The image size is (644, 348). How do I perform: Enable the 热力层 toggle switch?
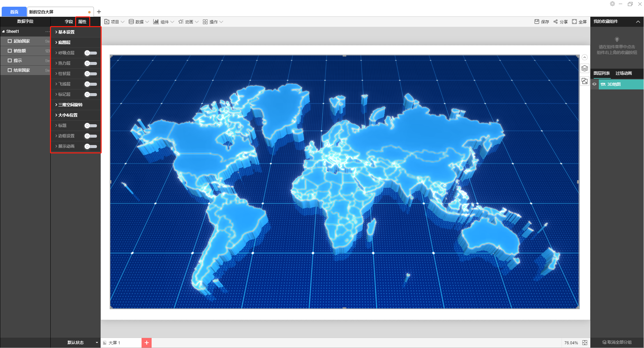click(x=91, y=63)
